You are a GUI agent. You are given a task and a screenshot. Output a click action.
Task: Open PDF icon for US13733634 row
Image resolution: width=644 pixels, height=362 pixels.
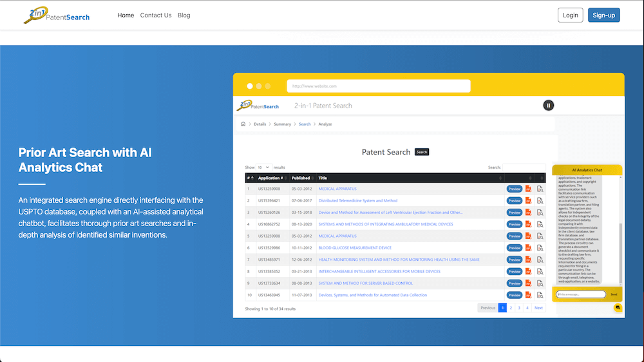coord(528,283)
